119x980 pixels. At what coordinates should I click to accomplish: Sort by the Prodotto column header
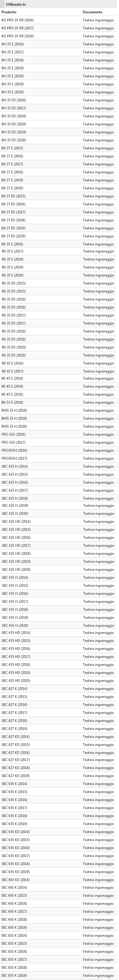(9, 12)
